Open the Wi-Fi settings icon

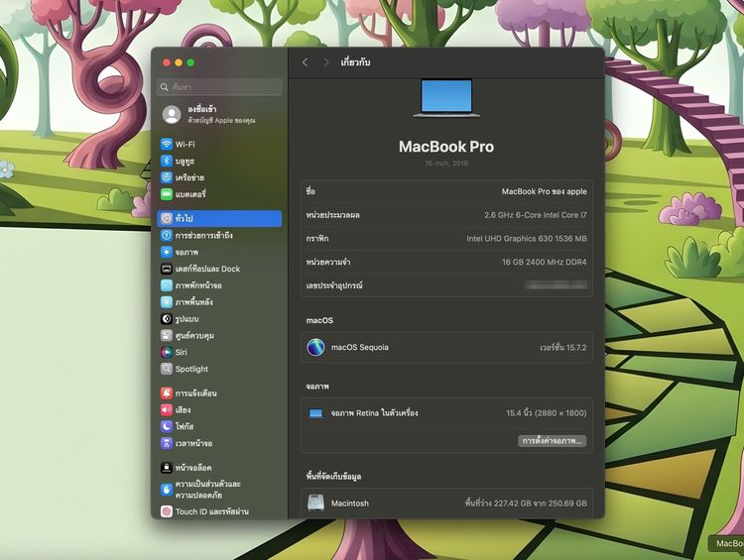[x=167, y=144]
